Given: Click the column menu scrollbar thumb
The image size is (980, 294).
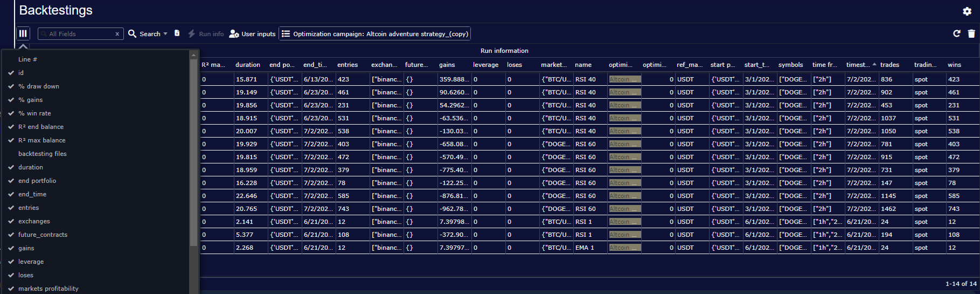Looking at the screenshot, I should [193, 152].
